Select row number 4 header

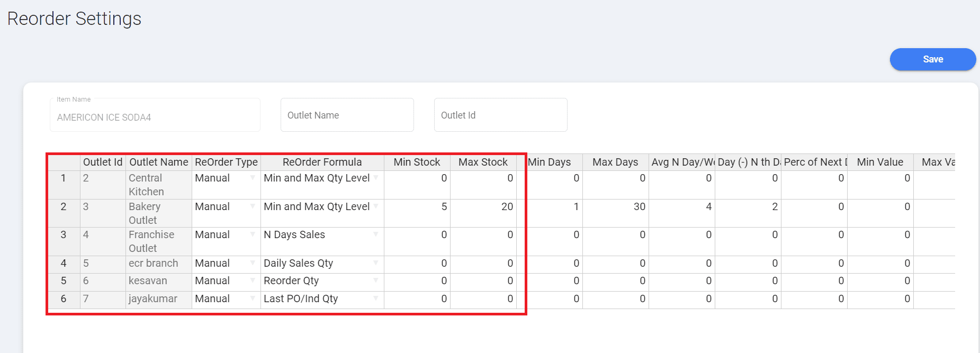64,263
